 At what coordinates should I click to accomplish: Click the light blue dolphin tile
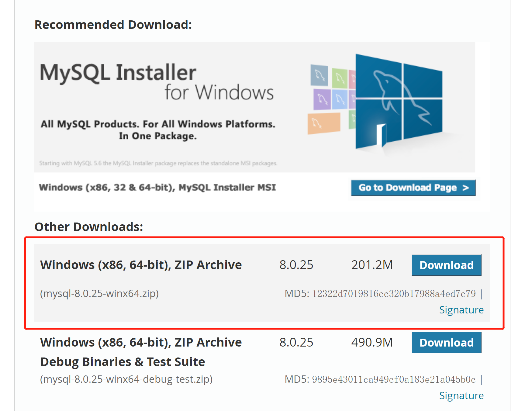pyautogui.click(x=340, y=99)
